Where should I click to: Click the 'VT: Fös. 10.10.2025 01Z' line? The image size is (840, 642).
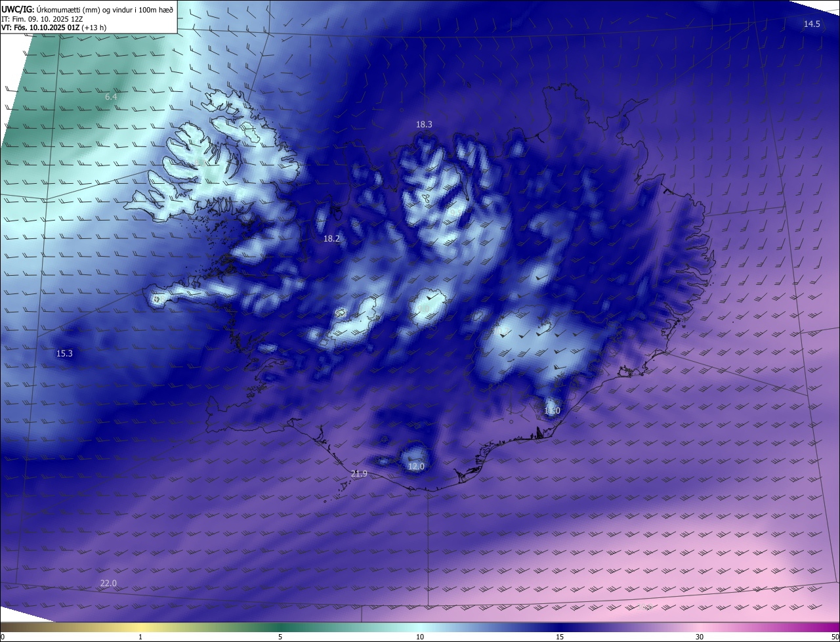[x=54, y=28]
